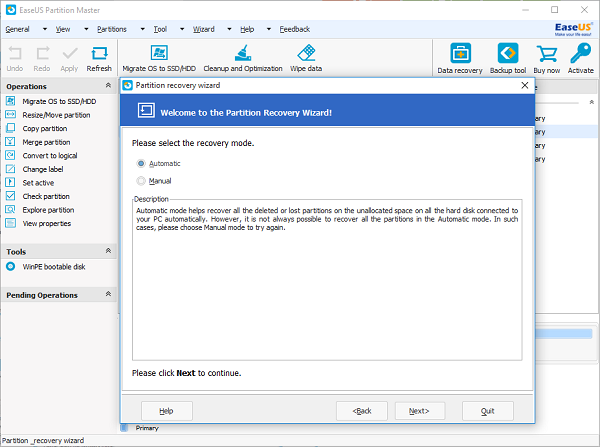Choose Check partition operation
Viewport: 600px width, 447px height.
(46, 196)
